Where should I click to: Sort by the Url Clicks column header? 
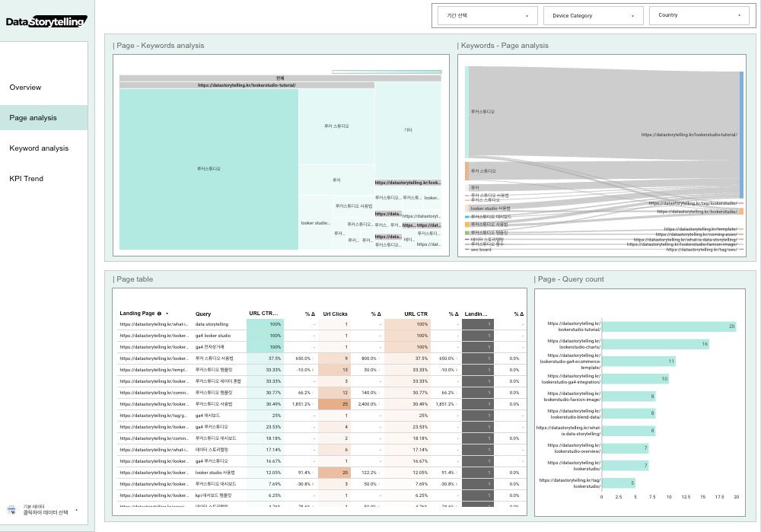[x=335, y=314]
